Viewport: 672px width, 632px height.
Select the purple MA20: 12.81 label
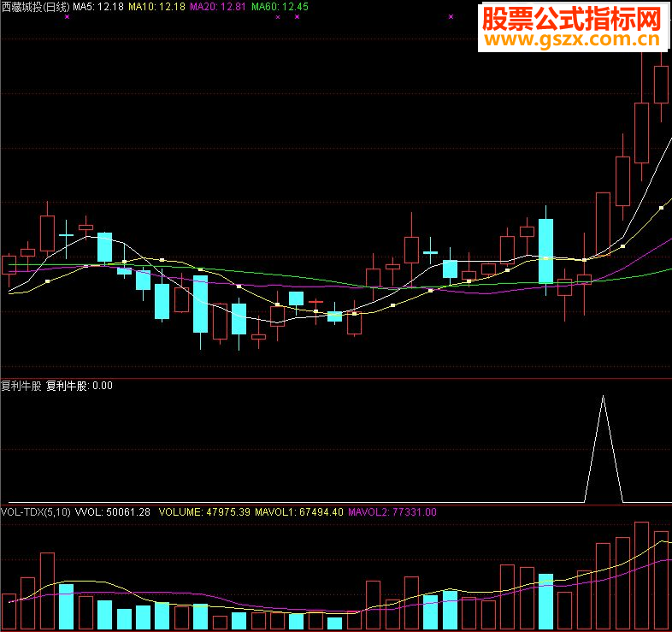218,7
